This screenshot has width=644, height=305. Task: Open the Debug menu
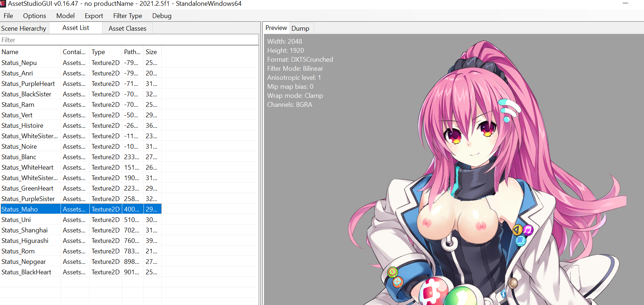pyautogui.click(x=162, y=16)
